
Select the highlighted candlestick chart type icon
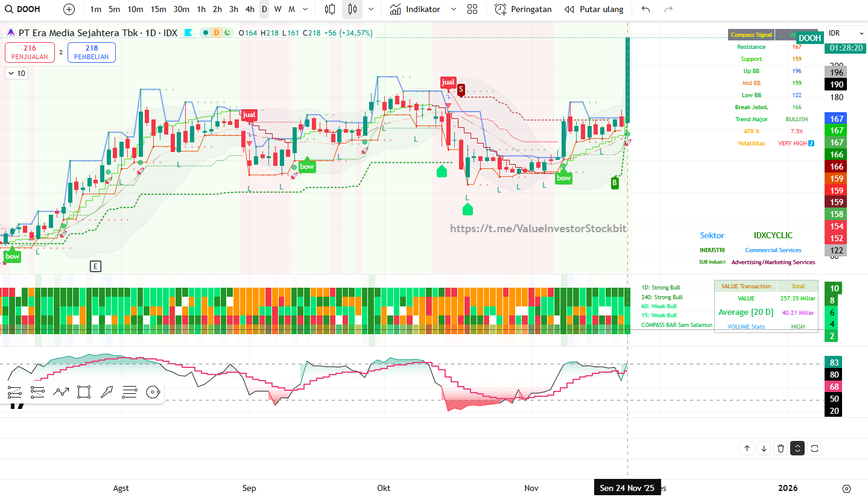coord(352,9)
